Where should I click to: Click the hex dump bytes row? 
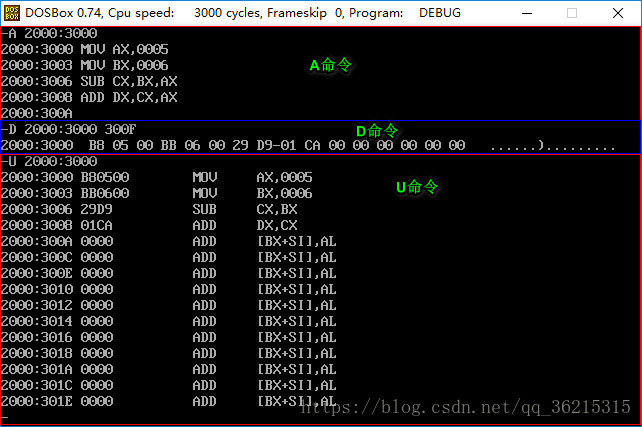coord(277,145)
